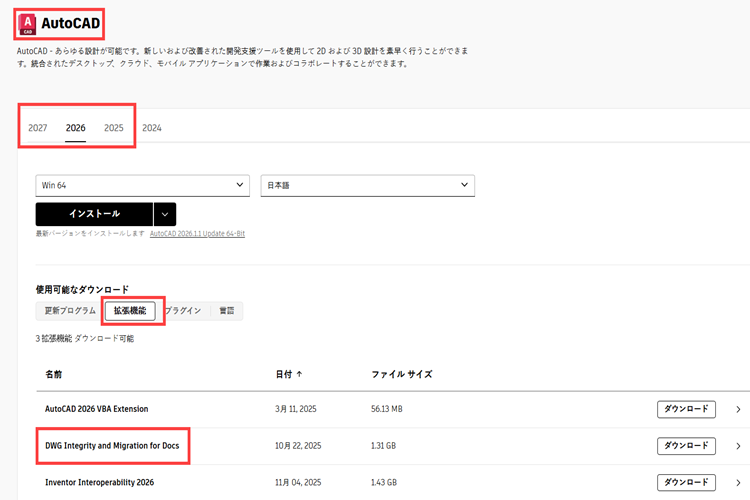Select the 更新プログラム filter tab
The height and width of the screenshot is (500, 750).
coord(70,311)
